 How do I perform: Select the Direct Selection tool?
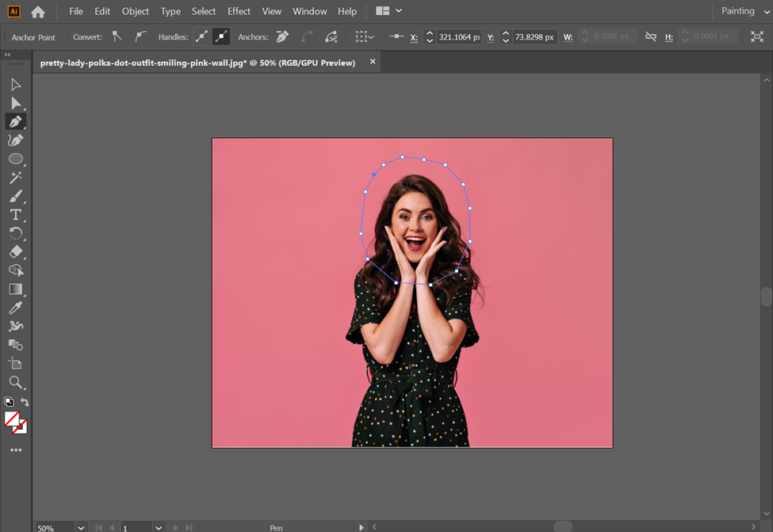pyautogui.click(x=15, y=103)
